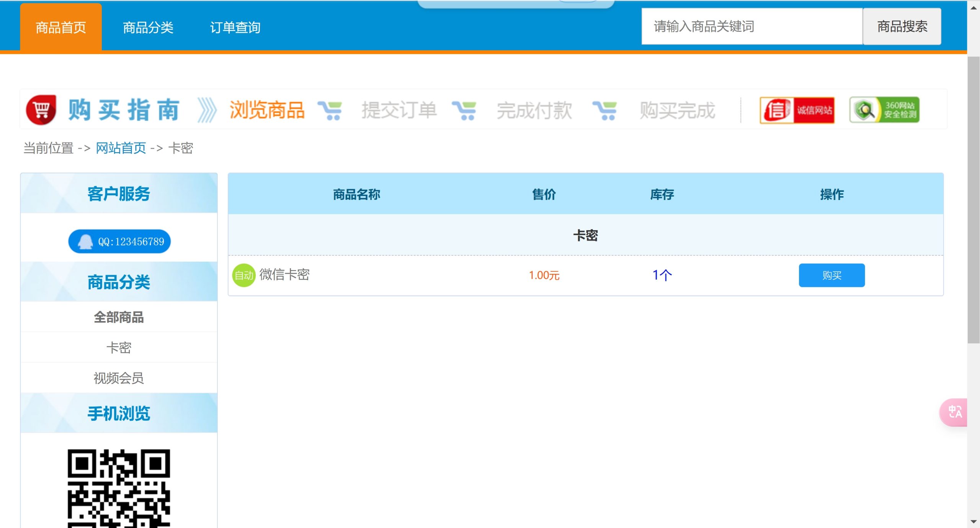Follow the 网站首页 breadcrumb link
The height and width of the screenshot is (528, 980).
coord(121,148)
